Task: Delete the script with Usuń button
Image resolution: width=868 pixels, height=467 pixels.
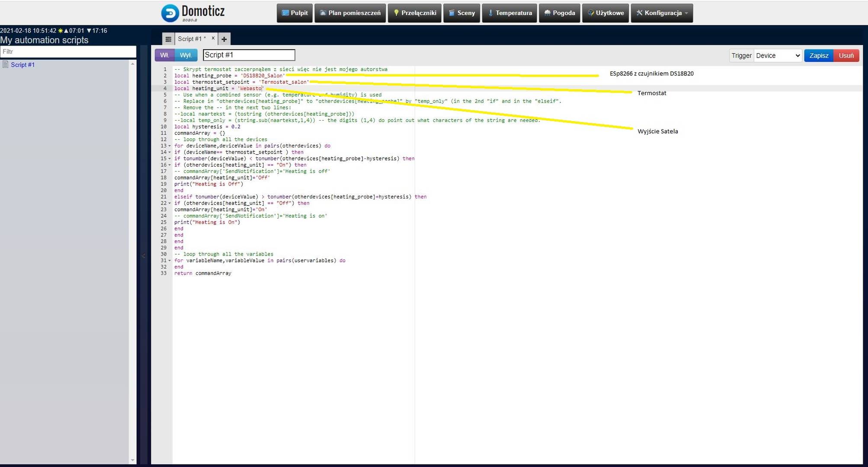Action: (846, 55)
